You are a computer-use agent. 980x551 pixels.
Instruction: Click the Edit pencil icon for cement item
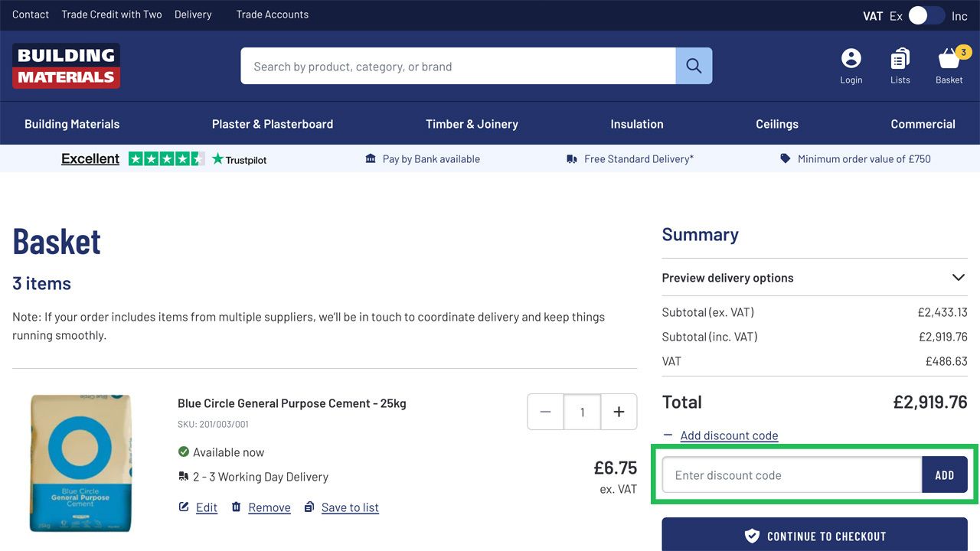[x=184, y=506]
